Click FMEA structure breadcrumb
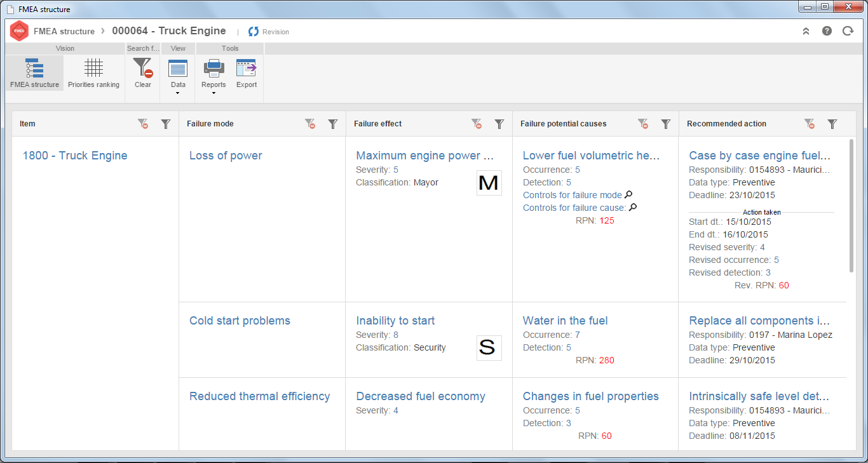 pyautogui.click(x=64, y=31)
